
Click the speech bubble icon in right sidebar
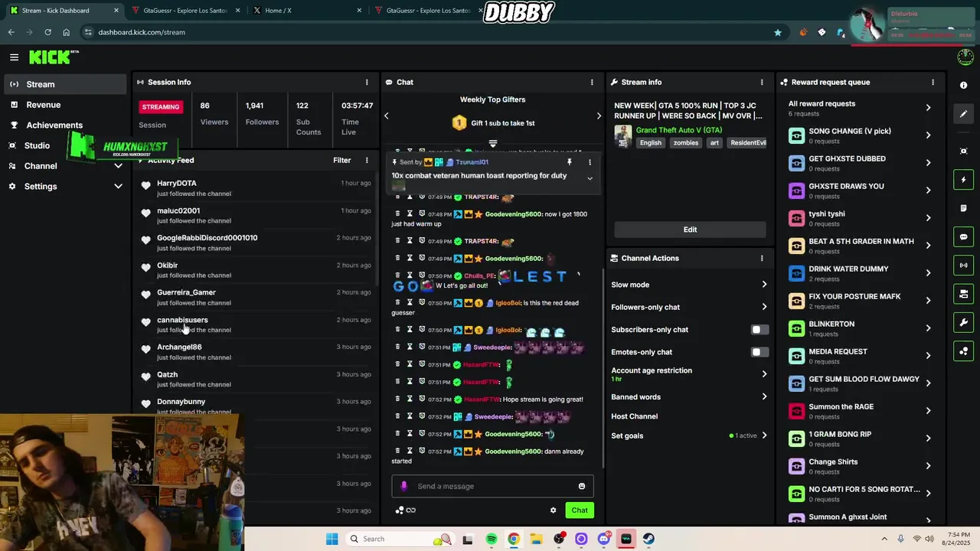[964, 237]
